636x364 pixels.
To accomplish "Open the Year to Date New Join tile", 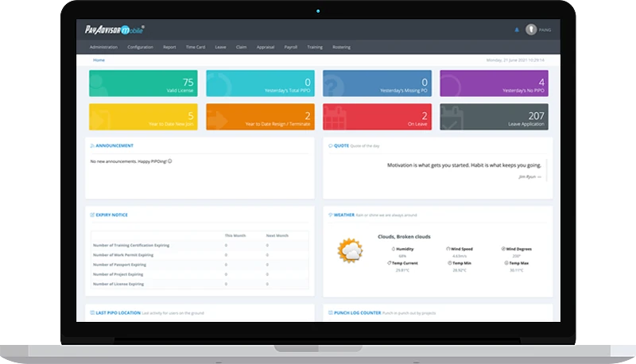I will click(x=143, y=117).
